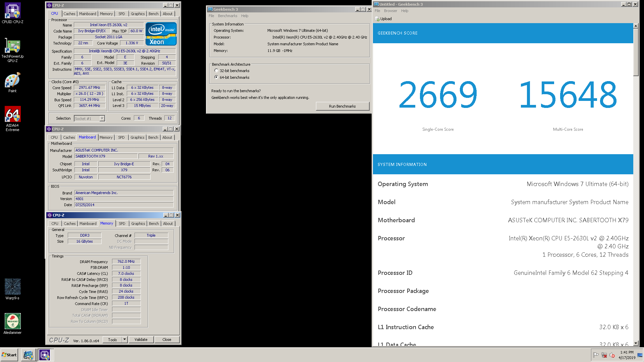Click the Multiplier value x 26.0 (12 - 28)
Screen dimensions: 644x362
(90, 94)
